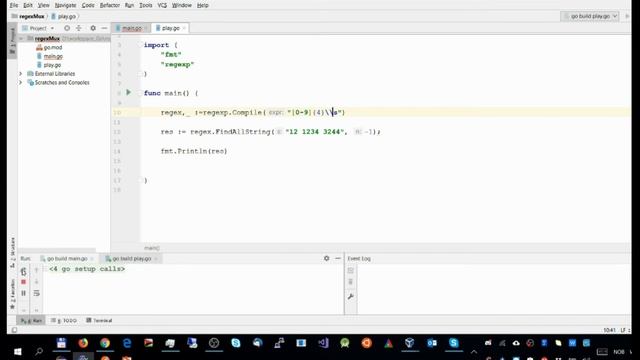Open the Terminal tool window button
The height and width of the screenshot is (360, 640).
99,320
